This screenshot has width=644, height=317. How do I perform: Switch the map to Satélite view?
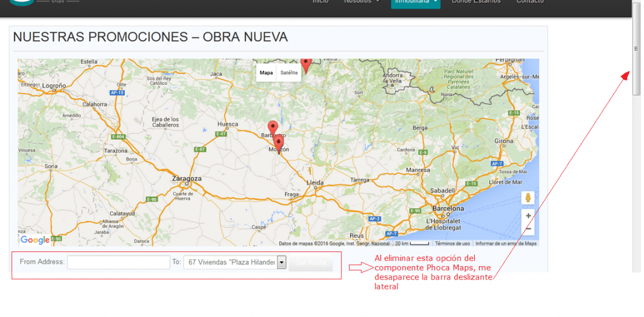tap(289, 73)
